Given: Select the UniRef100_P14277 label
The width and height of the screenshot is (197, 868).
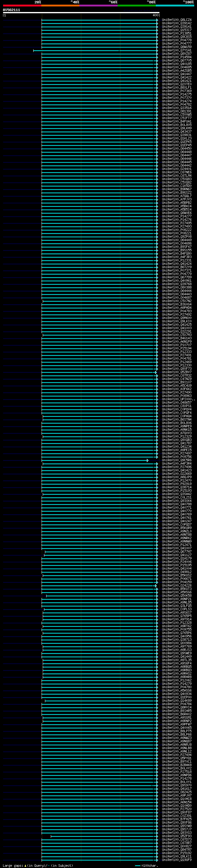Looking at the screenshot, I should coord(176,216).
